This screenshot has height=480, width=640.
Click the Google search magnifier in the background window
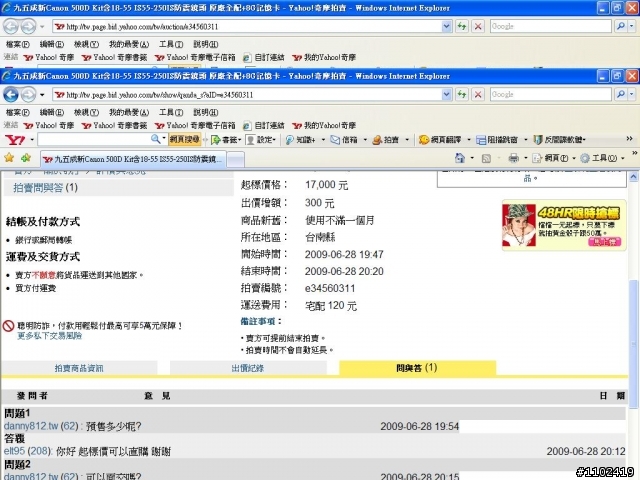[621, 26]
